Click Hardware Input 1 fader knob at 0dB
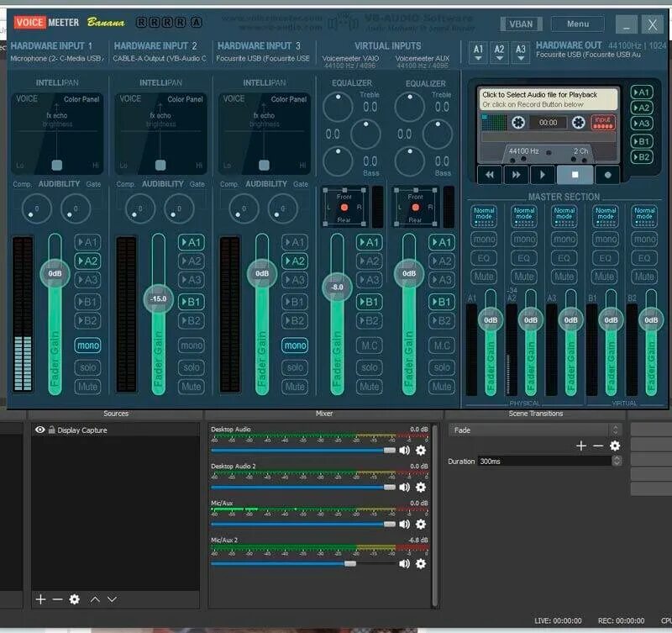The height and width of the screenshot is (633, 672). (x=55, y=273)
